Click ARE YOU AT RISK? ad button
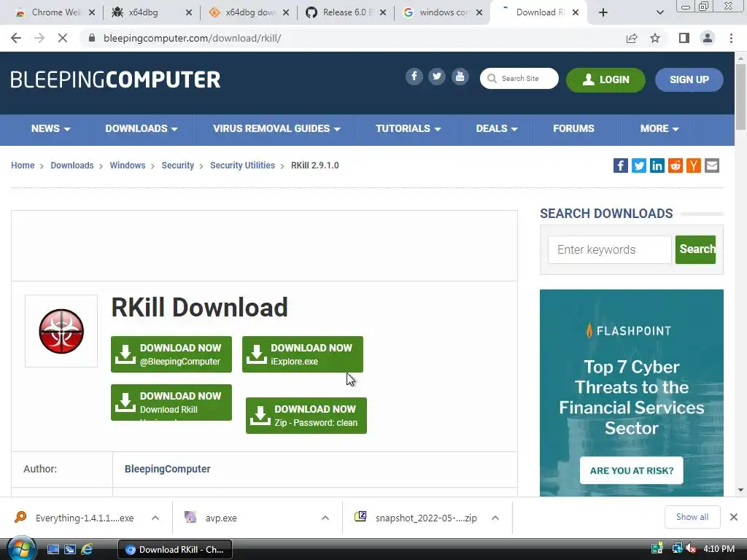This screenshot has width=747, height=560. (x=631, y=470)
